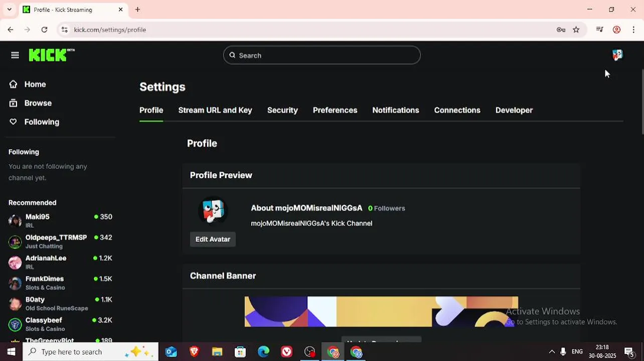Open the Notifications tab
The width and height of the screenshot is (644, 361).
click(x=396, y=110)
